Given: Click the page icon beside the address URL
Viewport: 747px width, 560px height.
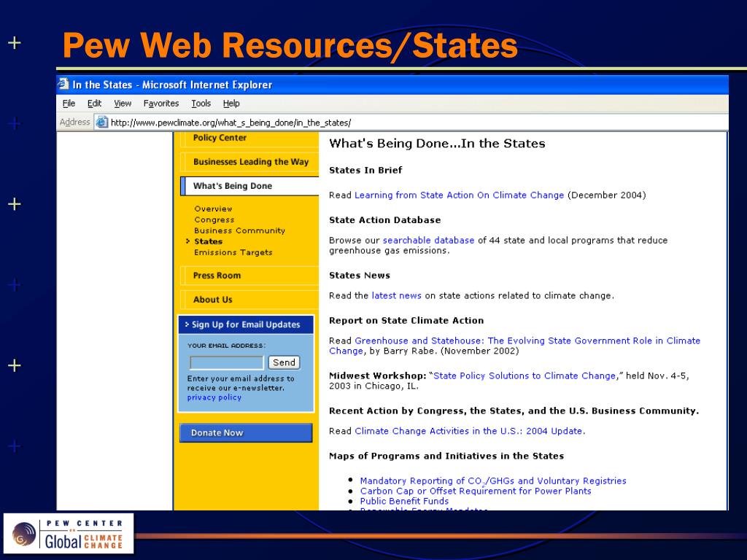Looking at the screenshot, I should click(101, 122).
